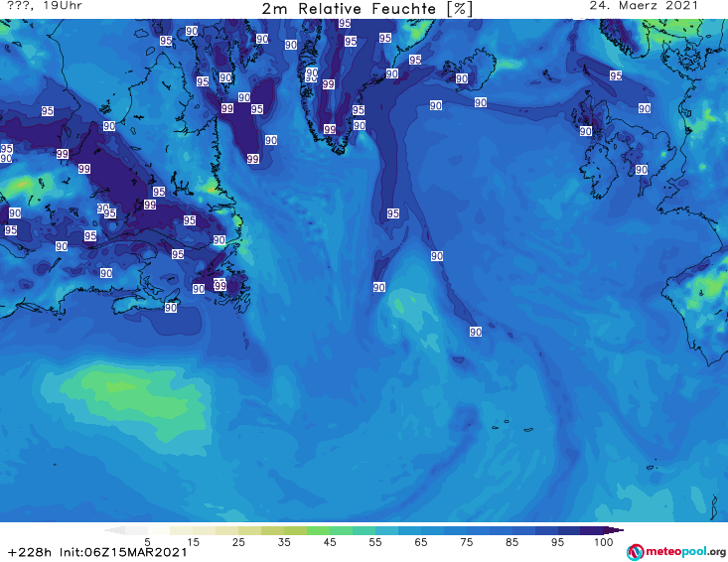Click the 90 contour label over Scotland
Screen dimensions: 728x562
pyautogui.click(x=585, y=131)
